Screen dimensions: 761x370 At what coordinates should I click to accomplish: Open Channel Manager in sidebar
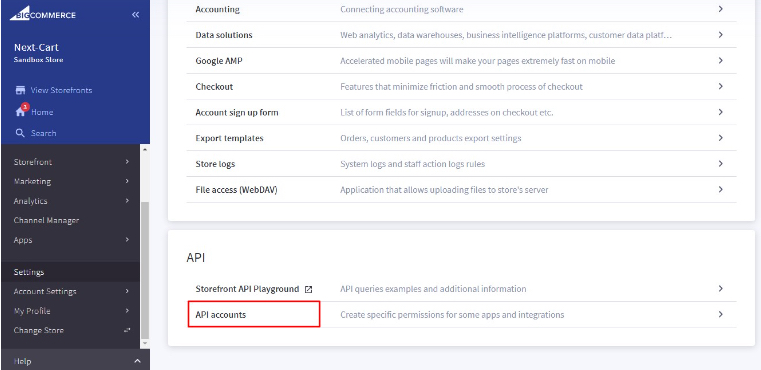(46, 220)
